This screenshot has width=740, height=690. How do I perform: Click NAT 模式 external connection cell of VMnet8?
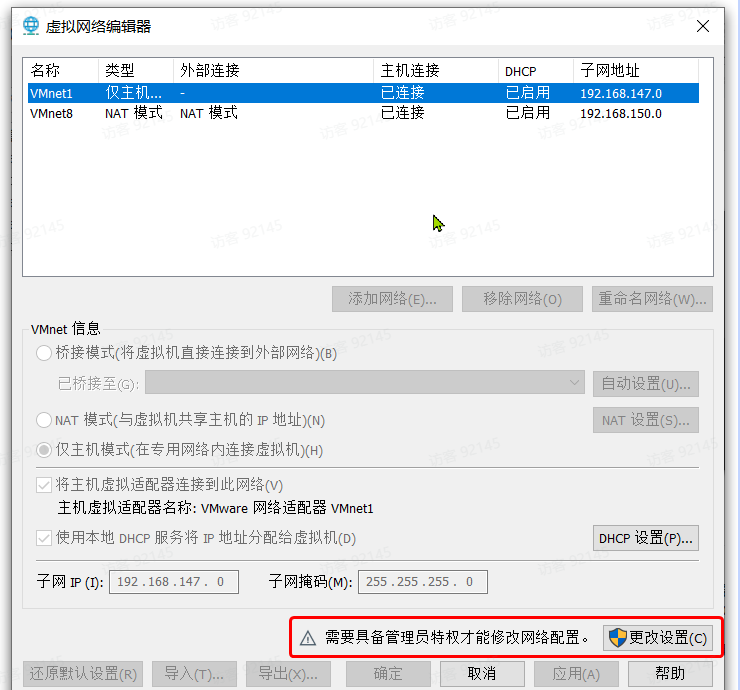click(x=209, y=113)
